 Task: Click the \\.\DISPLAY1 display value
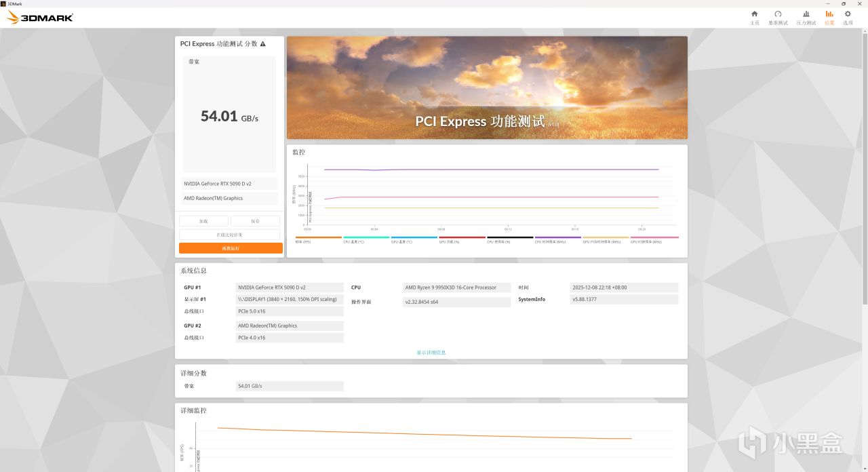point(290,299)
